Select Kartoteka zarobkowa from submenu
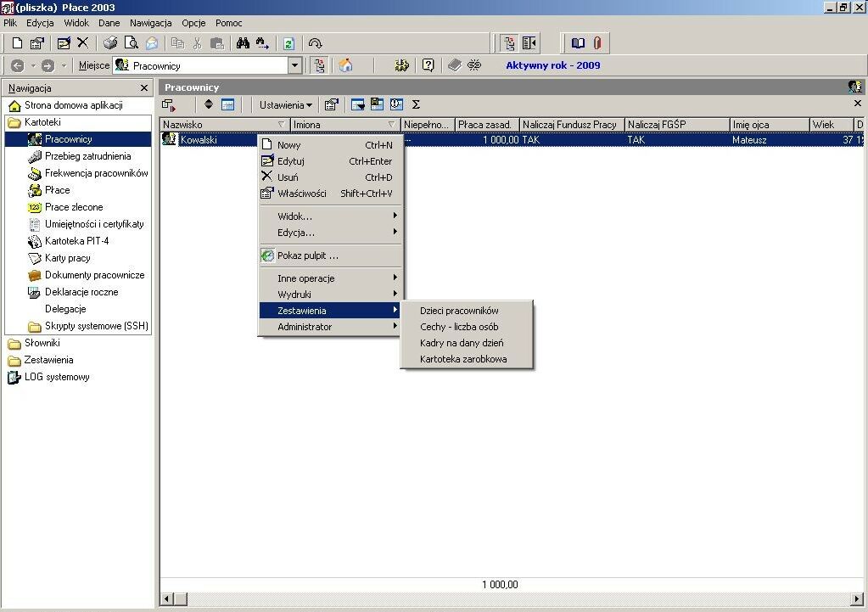The height and width of the screenshot is (612, 868). 463,359
